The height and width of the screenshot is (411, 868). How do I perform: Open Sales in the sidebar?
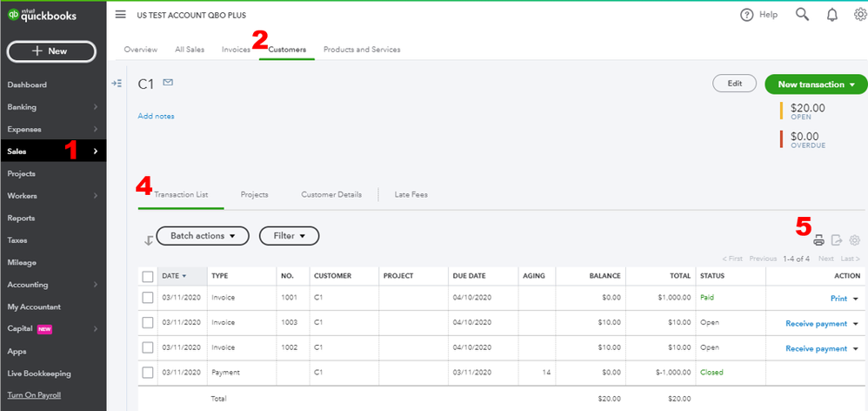(x=53, y=152)
